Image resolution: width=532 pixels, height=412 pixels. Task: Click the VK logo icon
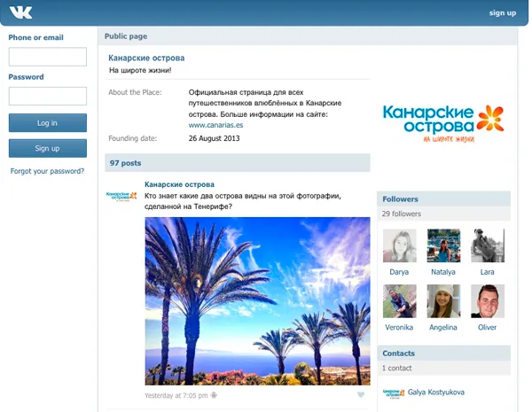click(21, 12)
